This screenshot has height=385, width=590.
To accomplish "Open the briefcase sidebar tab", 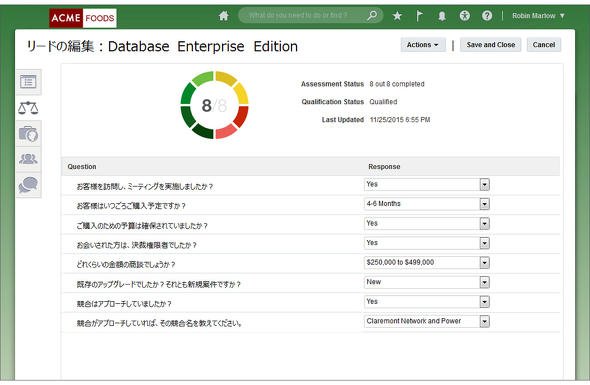I will (x=29, y=134).
